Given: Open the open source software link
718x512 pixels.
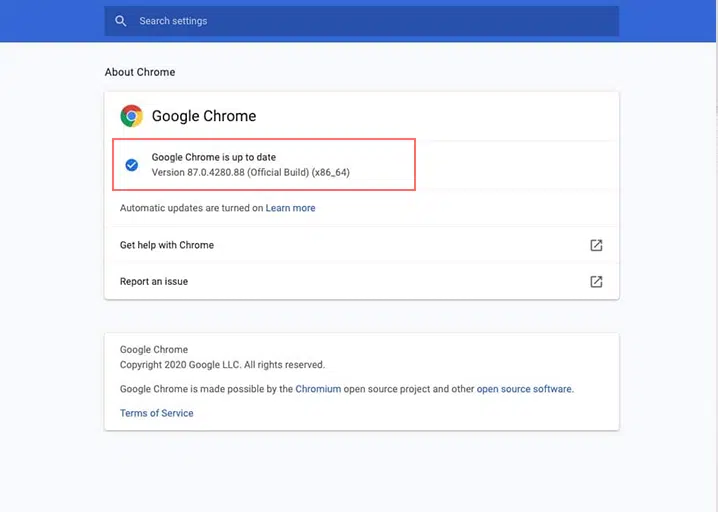Looking at the screenshot, I should (x=524, y=389).
